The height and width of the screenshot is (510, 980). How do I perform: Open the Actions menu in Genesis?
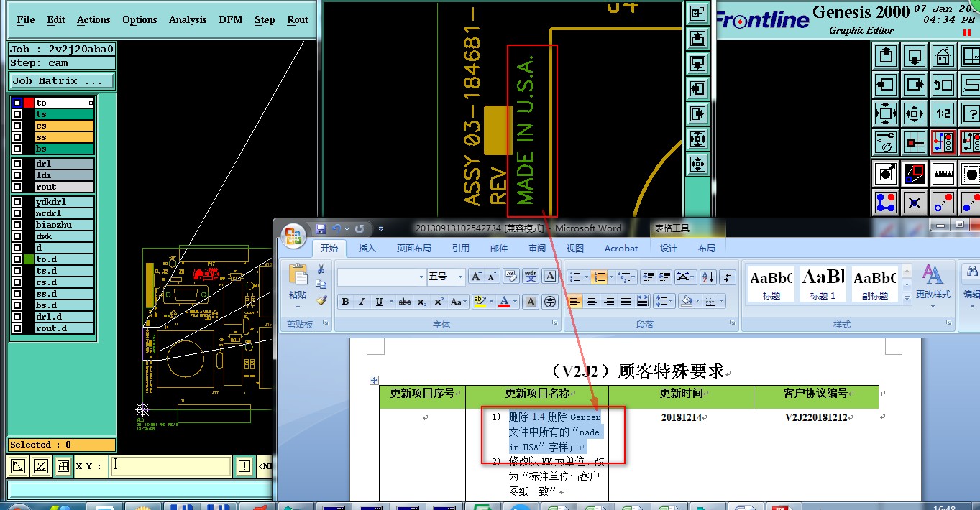coord(93,20)
